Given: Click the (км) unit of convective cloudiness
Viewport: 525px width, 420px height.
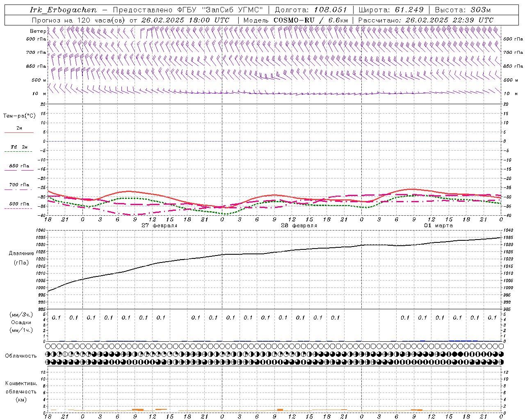Looking at the screenshot, I should [x=21, y=399].
